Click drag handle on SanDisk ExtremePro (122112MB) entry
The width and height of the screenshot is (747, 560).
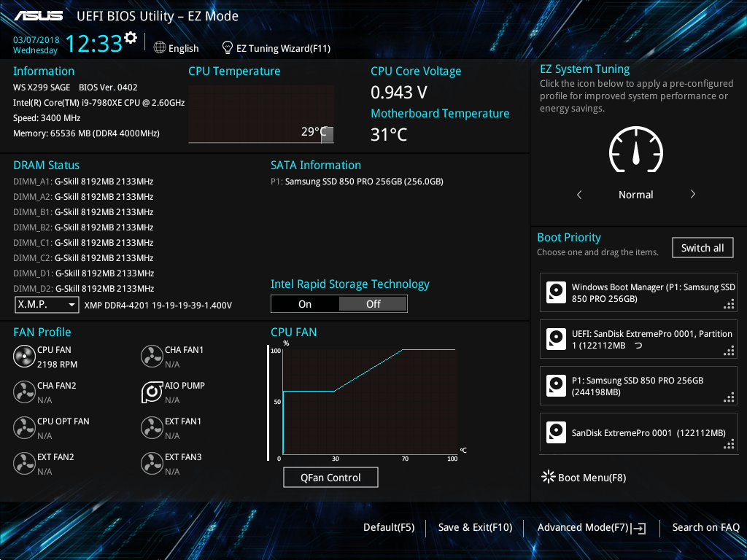[729, 444]
